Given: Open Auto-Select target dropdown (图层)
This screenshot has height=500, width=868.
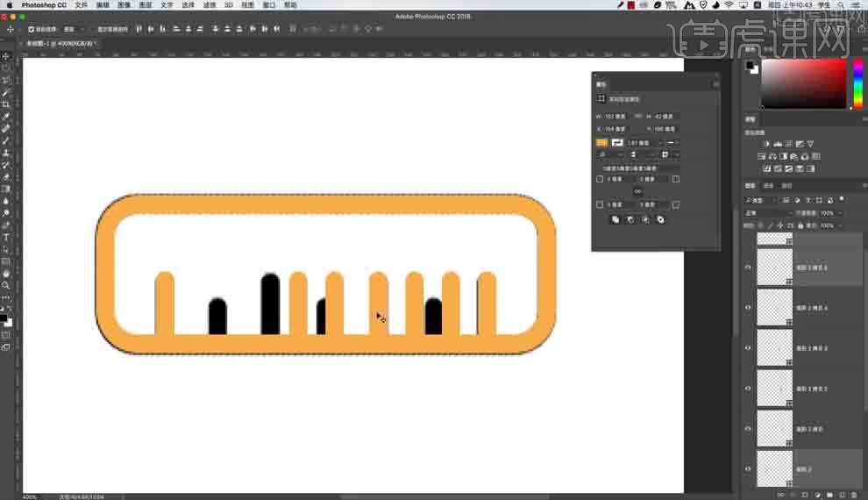Looking at the screenshot, I should [74, 29].
